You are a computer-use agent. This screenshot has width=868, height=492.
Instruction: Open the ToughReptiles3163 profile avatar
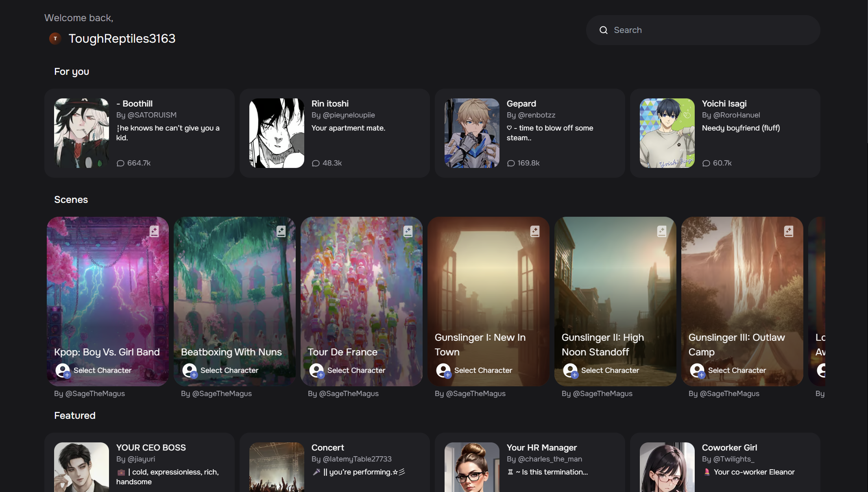click(55, 39)
